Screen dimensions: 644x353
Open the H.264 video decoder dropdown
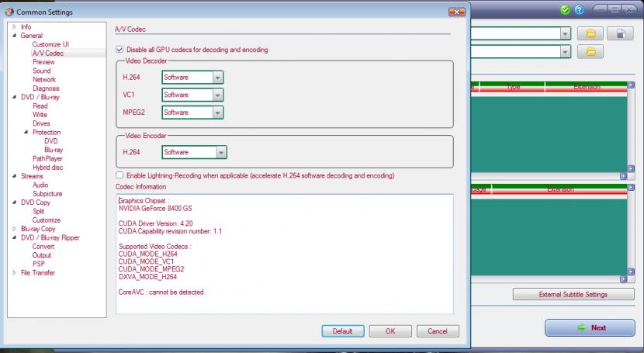[x=217, y=77]
